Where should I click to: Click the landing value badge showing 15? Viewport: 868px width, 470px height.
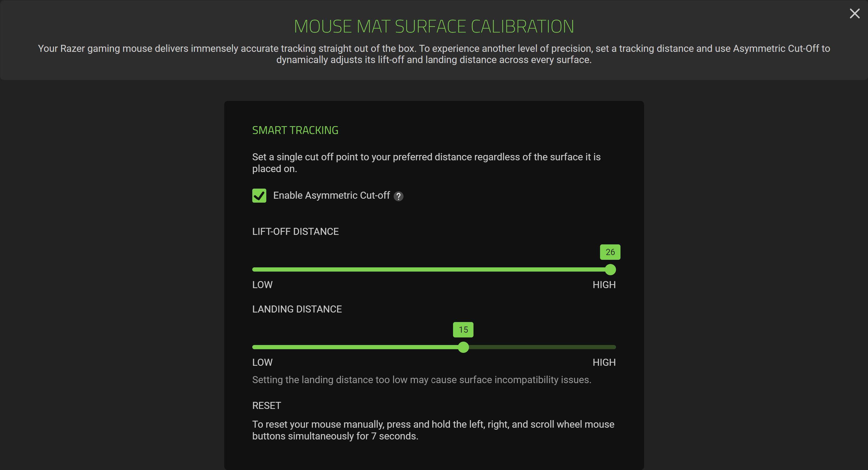pos(463,330)
